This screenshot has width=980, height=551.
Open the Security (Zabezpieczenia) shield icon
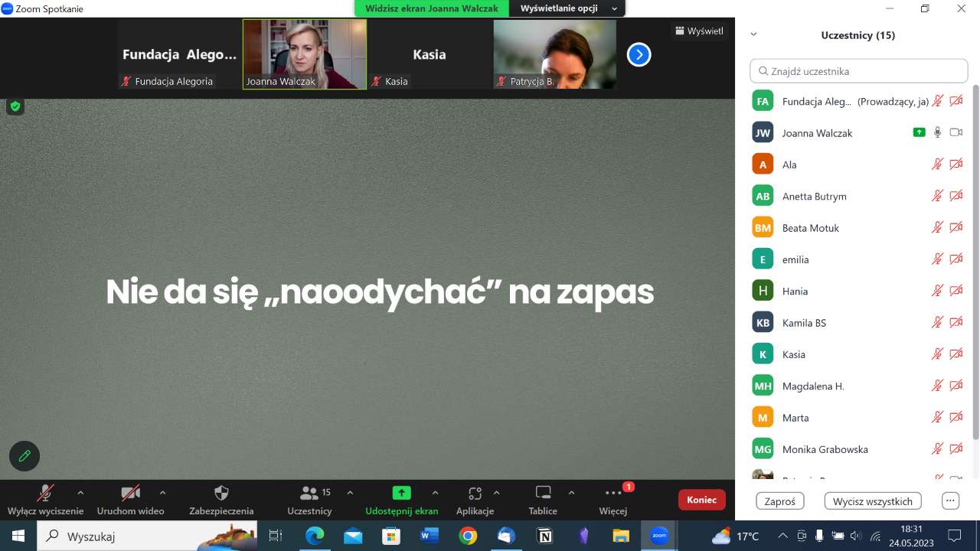coord(221,493)
